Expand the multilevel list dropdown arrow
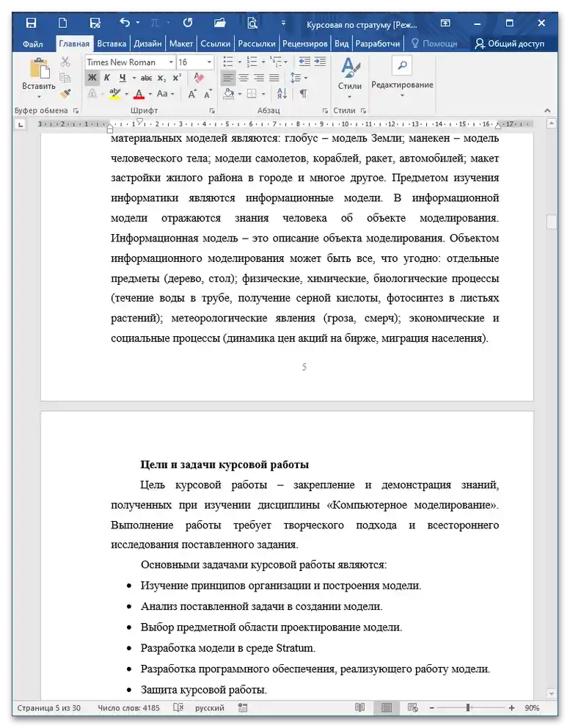Screen dimensions: 570x728 pos(286,62)
